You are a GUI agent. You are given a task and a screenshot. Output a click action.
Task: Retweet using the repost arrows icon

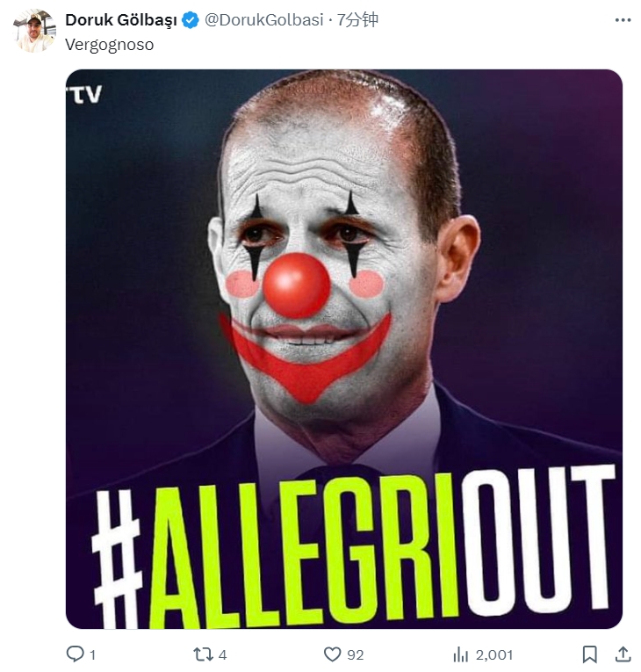pos(203,654)
